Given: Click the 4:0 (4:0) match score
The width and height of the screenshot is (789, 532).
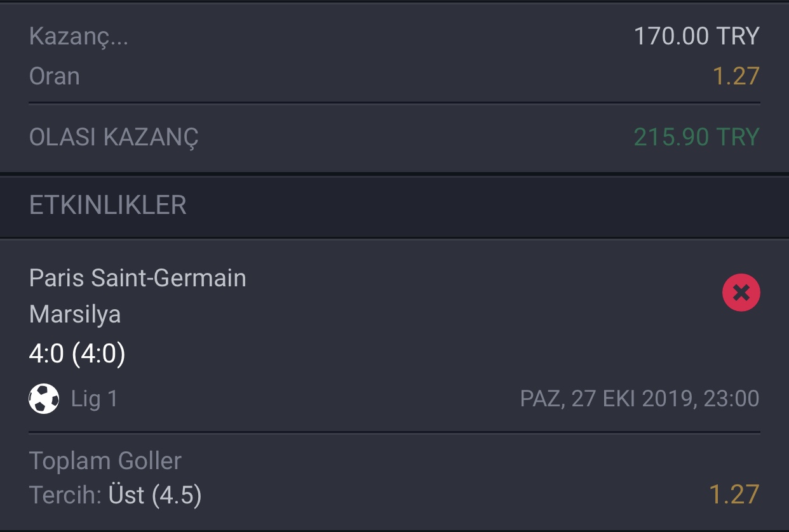Looking at the screenshot, I should (x=77, y=354).
